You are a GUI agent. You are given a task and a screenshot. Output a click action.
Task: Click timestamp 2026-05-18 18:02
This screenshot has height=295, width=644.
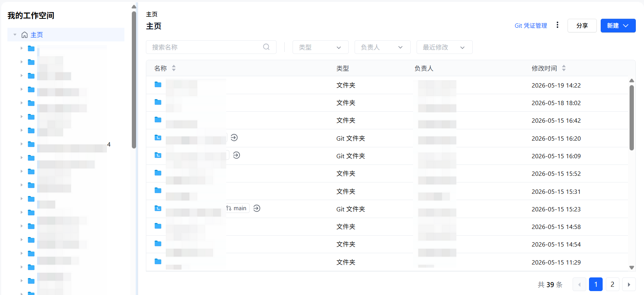[x=556, y=103]
